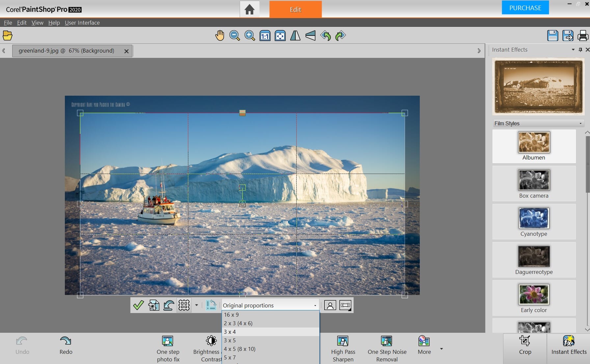Click the Save icon
Screen dimensions: 590x364
point(552,36)
